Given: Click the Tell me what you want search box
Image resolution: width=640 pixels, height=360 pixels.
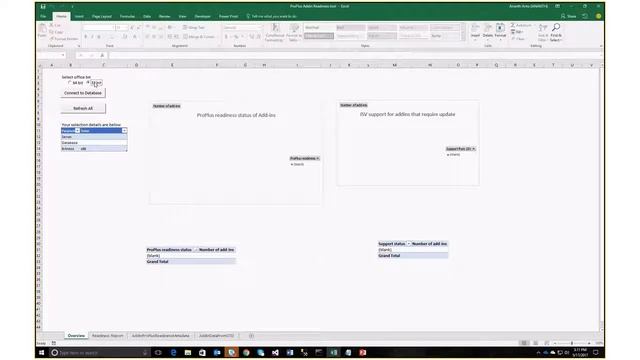Looking at the screenshot, I should [272, 16].
